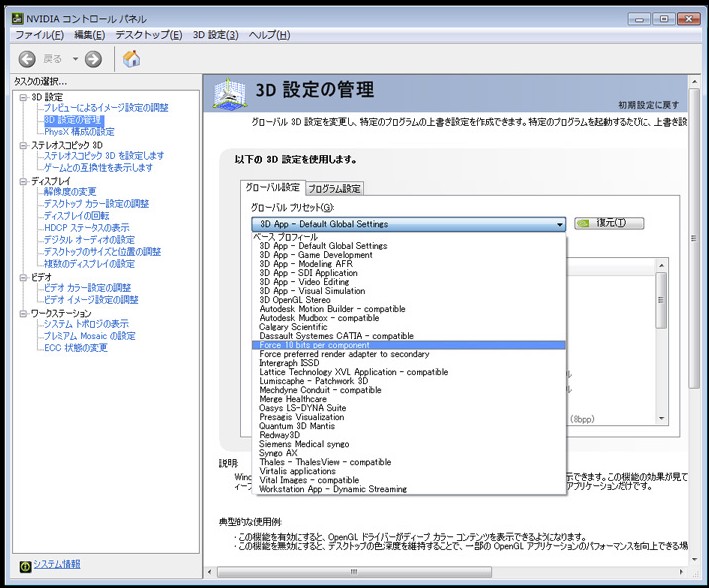The height and width of the screenshot is (588, 709).
Task: Open デジタル オーディオの設定
Action: click(x=89, y=240)
